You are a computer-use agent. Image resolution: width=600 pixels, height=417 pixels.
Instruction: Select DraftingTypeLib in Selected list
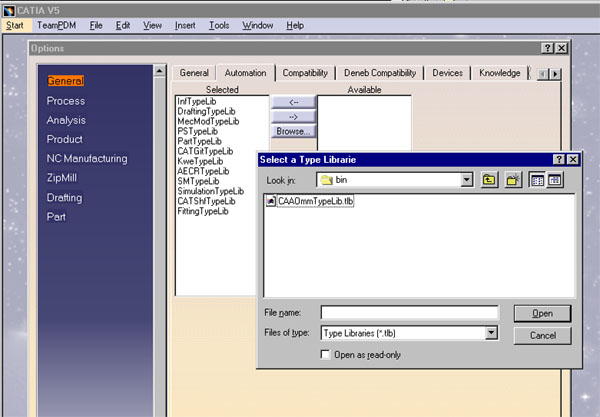pyautogui.click(x=206, y=111)
